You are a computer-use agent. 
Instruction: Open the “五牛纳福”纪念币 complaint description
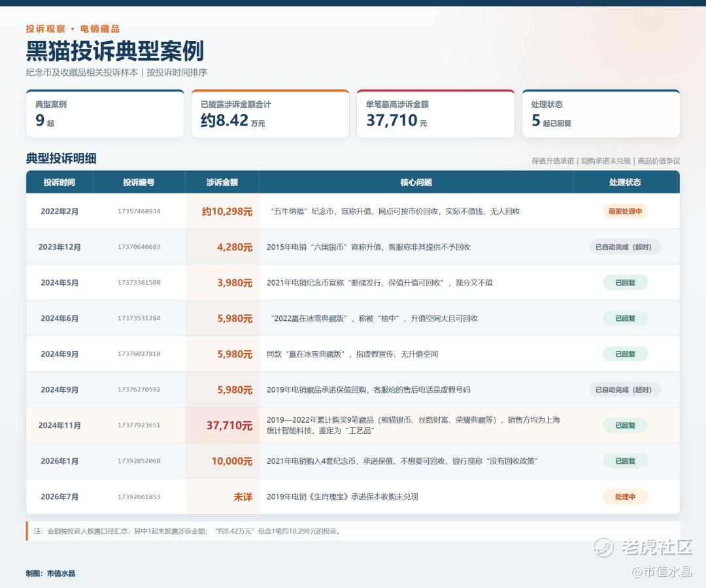pyautogui.click(x=395, y=212)
